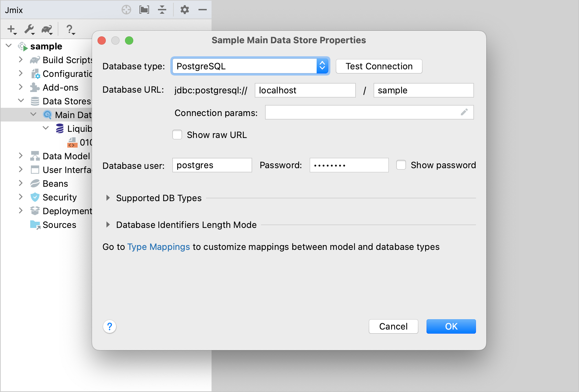The width and height of the screenshot is (579, 392).
Task: Expand the Beans tree node
Action: point(21,183)
